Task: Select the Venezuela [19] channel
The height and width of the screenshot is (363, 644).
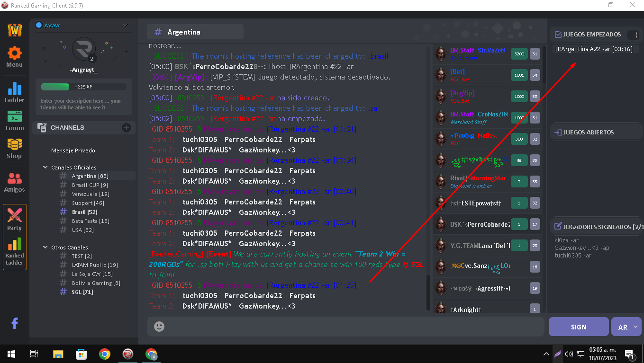Action: (x=91, y=194)
